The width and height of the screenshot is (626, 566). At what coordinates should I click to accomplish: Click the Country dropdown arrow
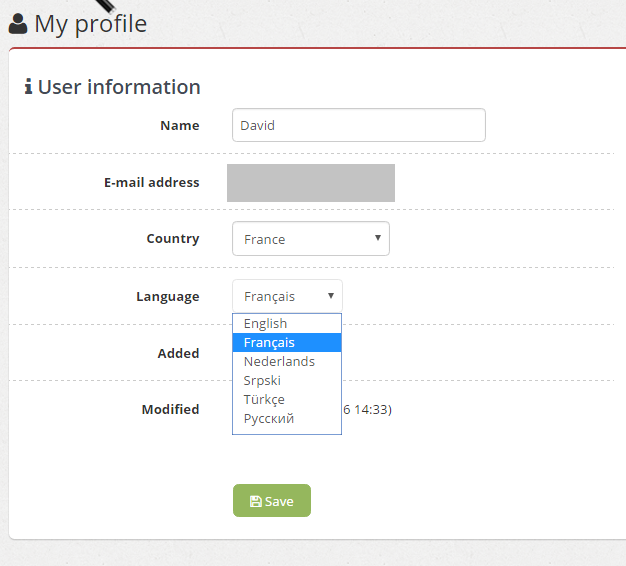[378, 238]
